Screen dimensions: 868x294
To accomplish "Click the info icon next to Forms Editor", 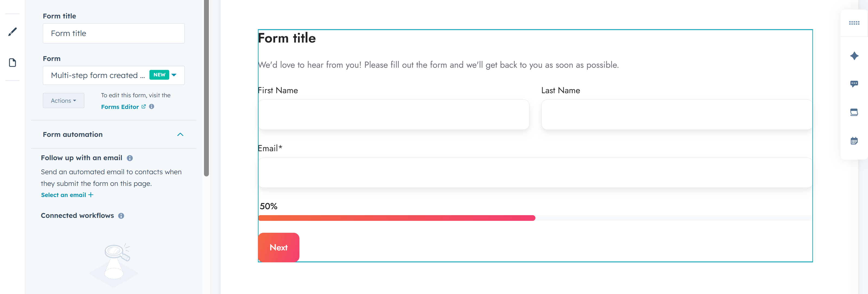I will tap(151, 106).
